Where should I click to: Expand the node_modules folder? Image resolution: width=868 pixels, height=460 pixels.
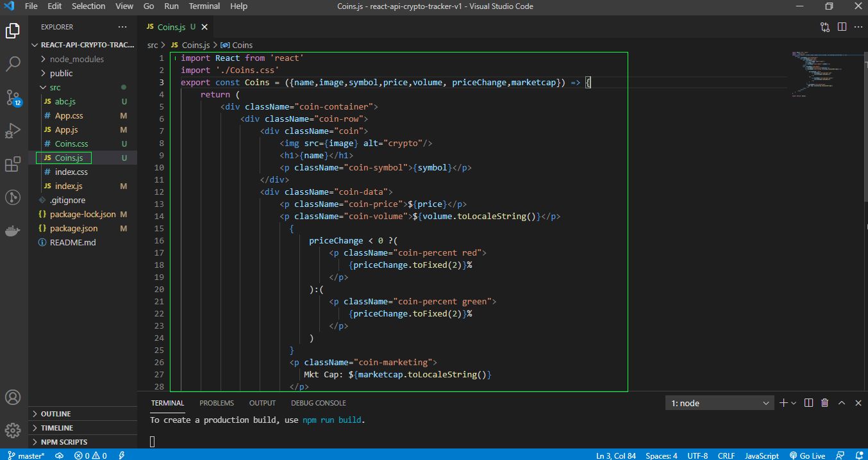[x=83, y=59]
